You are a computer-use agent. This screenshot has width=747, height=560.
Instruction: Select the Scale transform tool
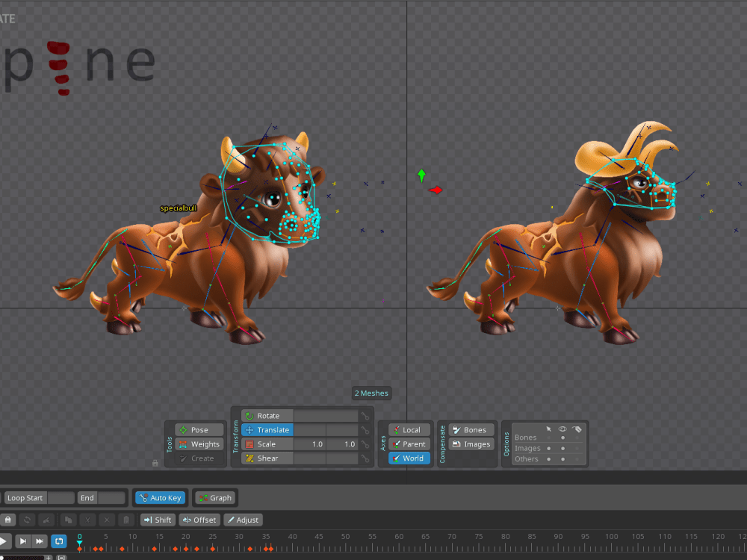[267, 444]
